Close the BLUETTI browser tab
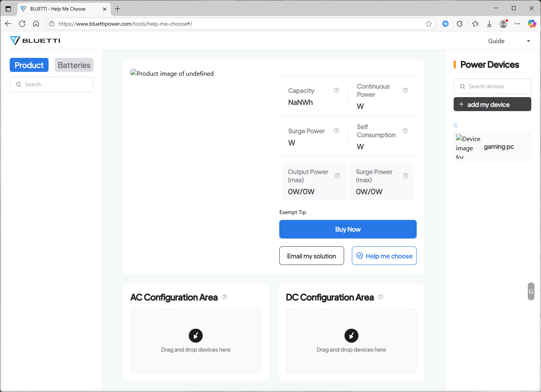Screen dimensions: 541x392 [x=104, y=9]
